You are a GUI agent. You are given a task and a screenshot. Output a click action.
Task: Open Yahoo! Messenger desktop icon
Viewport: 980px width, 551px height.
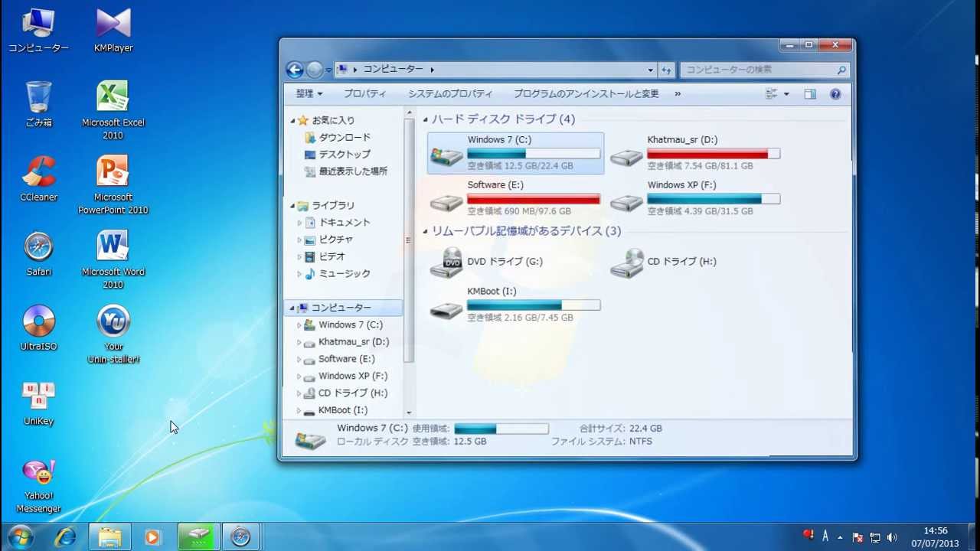point(38,486)
